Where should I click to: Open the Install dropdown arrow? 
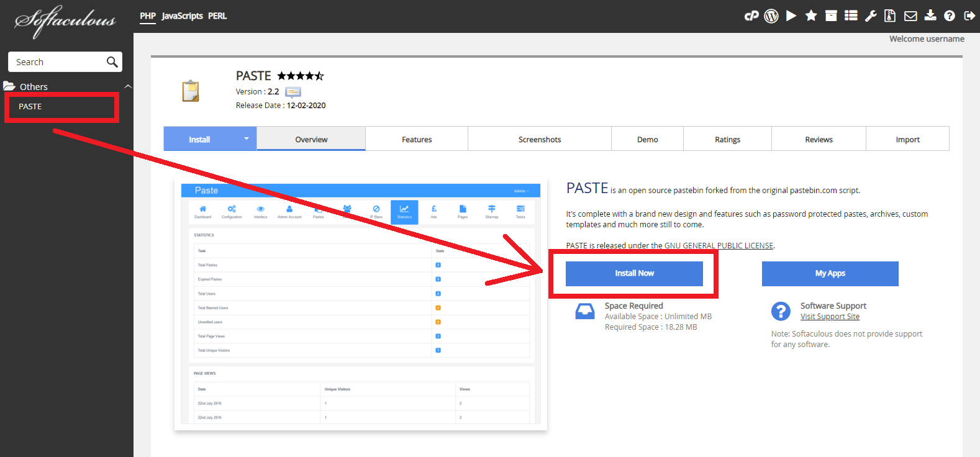pyautogui.click(x=247, y=138)
